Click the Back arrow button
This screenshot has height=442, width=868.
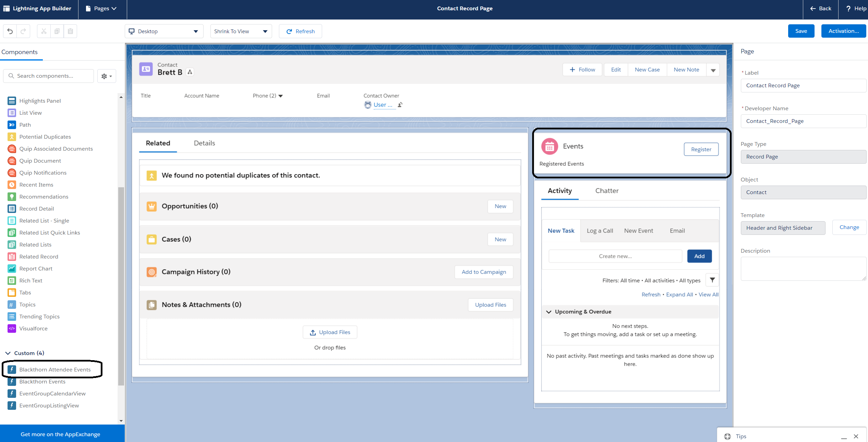(820, 9)
